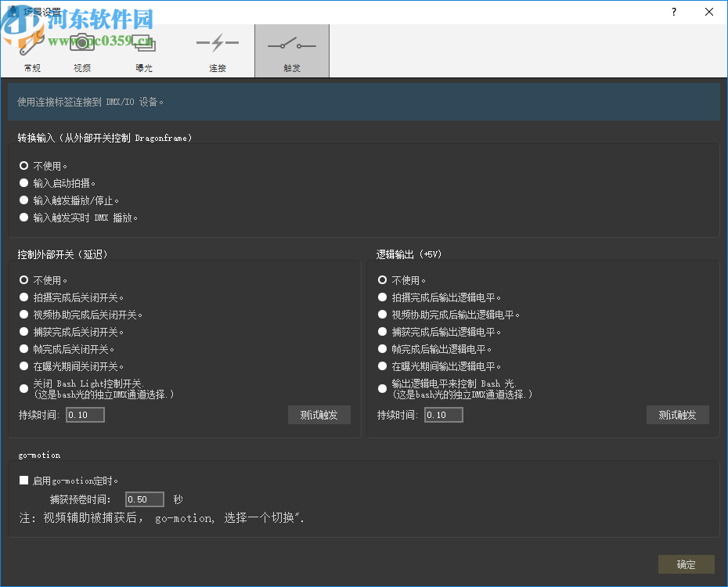
Task: Select 输入触发实时 DMX 播放 option
Action: click(23, 217)
